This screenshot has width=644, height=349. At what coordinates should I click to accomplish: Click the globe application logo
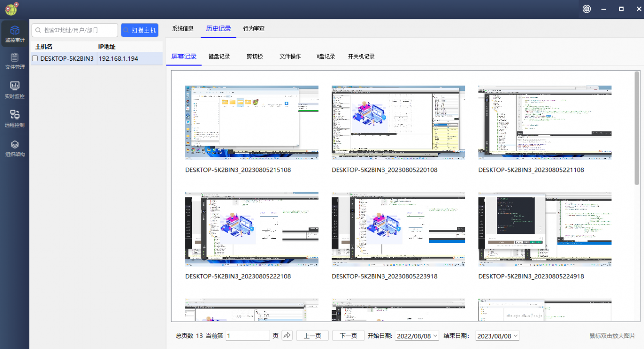click(x=12, y=8)
